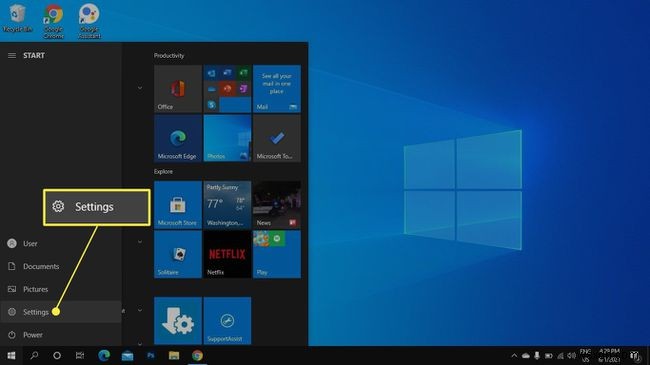Open the network signal tray icon
This screenshot has width=650, height=365.
[x=560, y=355]
